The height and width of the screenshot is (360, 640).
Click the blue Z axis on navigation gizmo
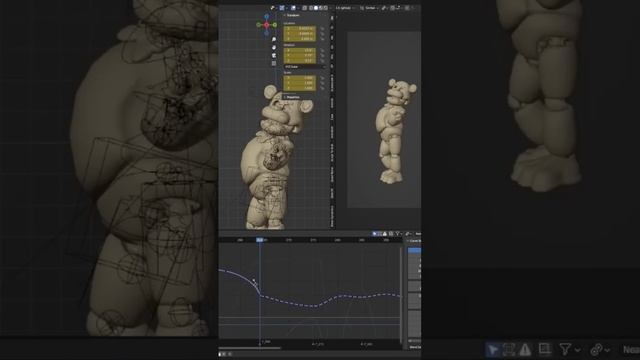point(267,16)
